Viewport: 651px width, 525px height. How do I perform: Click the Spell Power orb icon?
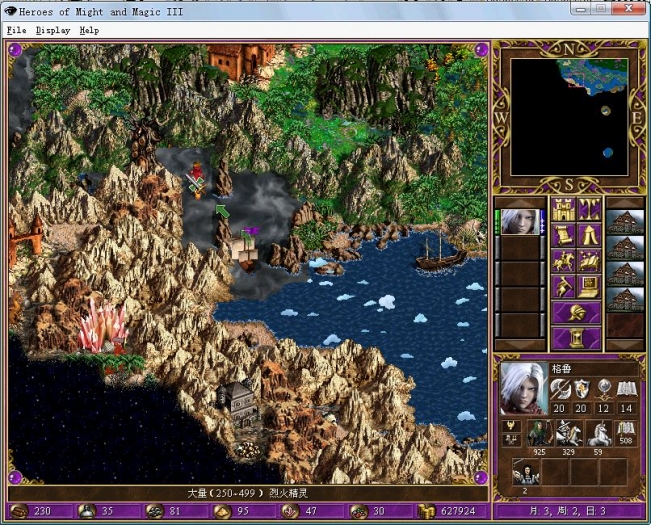[604, 389]
